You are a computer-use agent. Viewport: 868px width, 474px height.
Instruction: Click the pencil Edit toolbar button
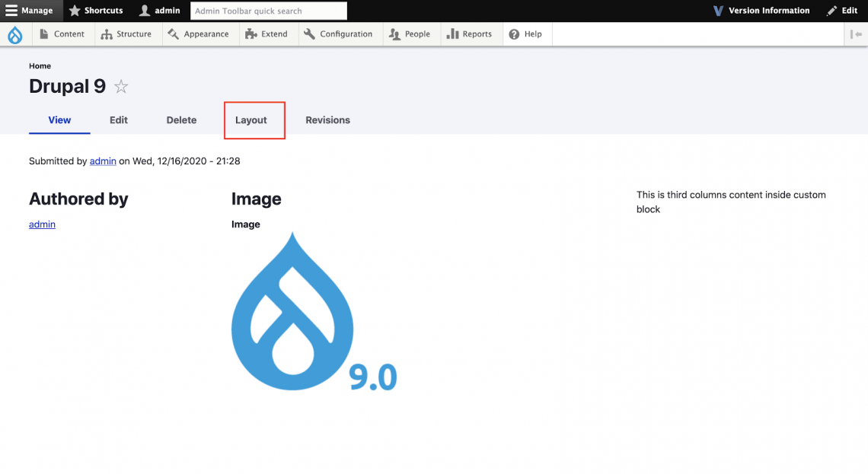coord(841,11)
